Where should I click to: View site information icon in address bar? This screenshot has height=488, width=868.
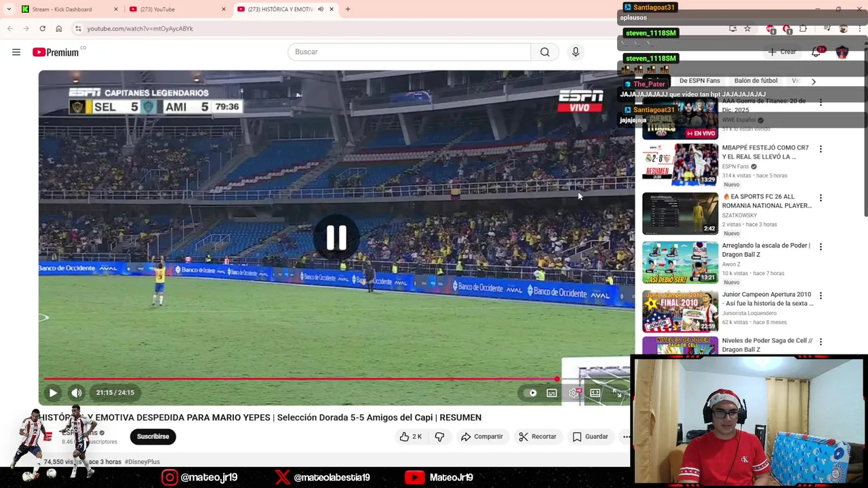(x=79, y=28)
